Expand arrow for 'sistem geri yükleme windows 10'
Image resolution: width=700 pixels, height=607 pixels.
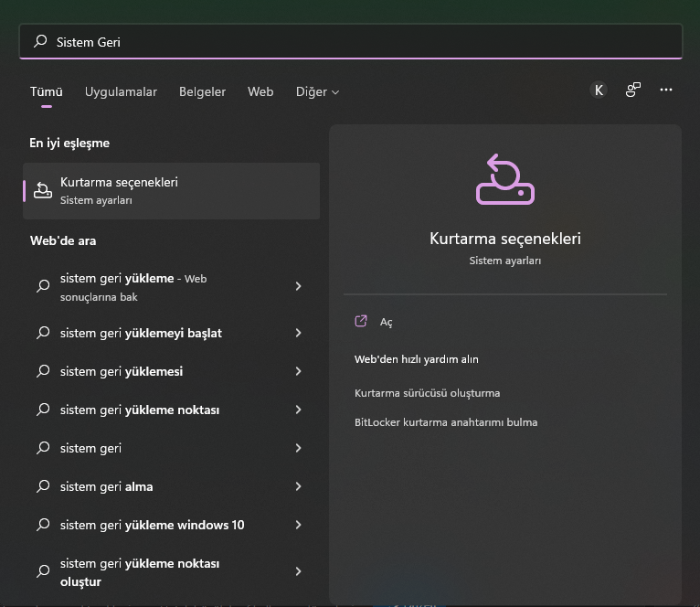(298, 525)
